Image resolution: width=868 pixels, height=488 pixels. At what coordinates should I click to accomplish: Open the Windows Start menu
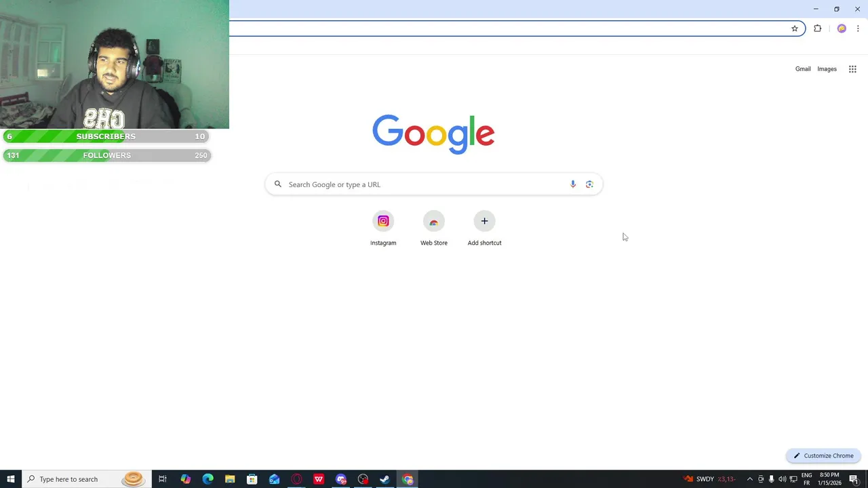tap(11, 479)
